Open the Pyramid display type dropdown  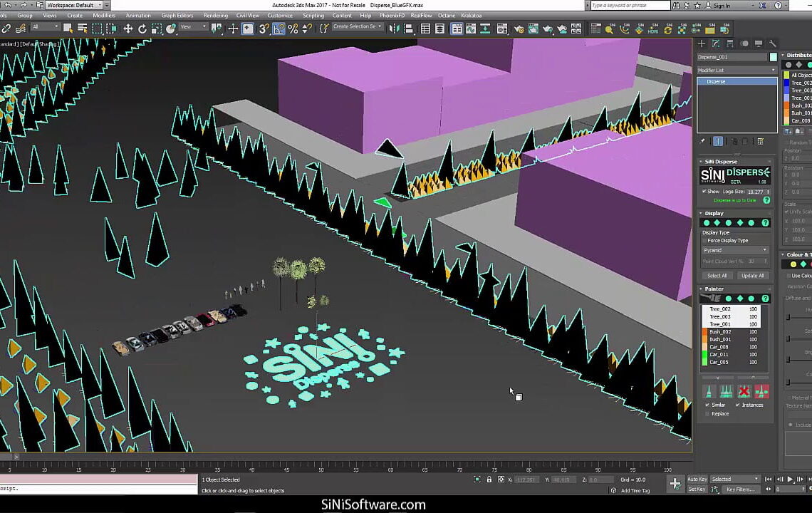pyautogui.click(x=735, y=250)
